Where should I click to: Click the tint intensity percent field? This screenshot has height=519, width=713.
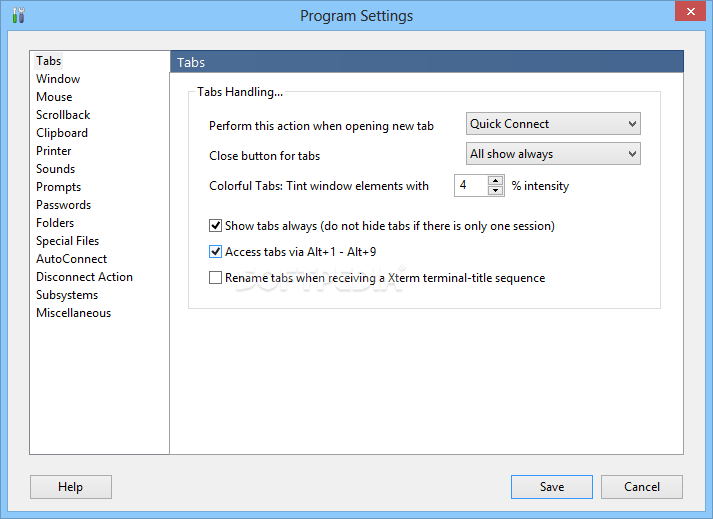click(471, 186)
